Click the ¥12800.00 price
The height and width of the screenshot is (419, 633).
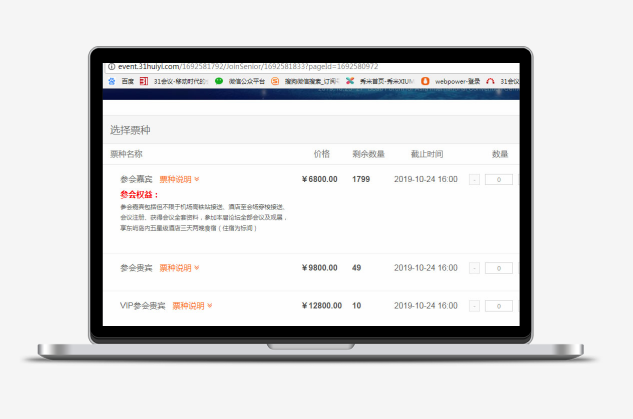coord(322,306)
